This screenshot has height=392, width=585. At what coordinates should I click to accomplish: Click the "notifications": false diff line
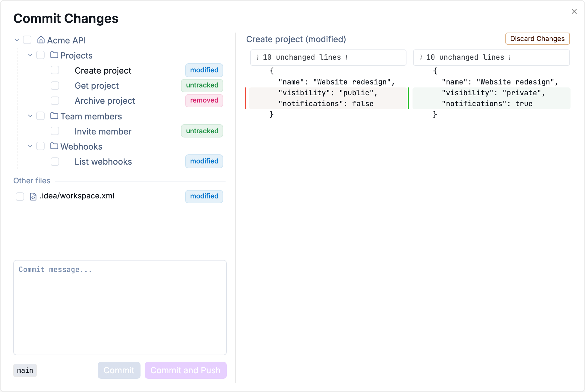[328, 104]
